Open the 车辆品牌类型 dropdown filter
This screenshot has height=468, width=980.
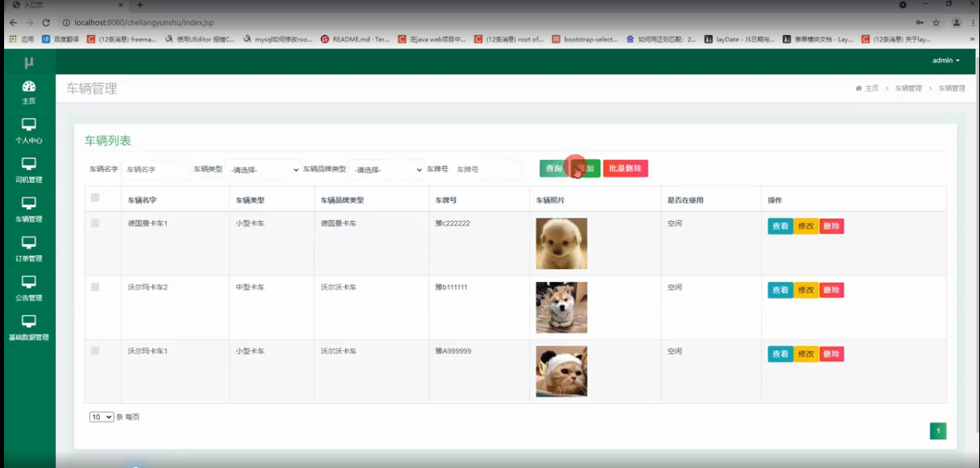(387, 170)
